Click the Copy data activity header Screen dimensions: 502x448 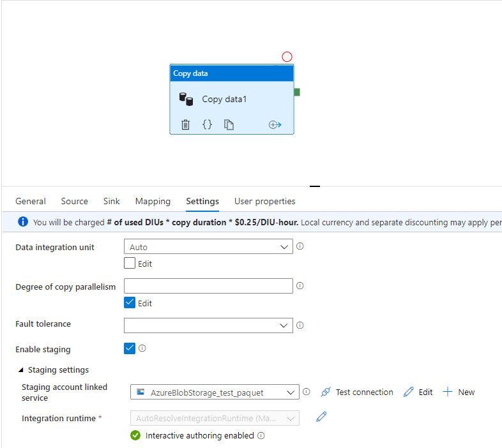point(231,73)
